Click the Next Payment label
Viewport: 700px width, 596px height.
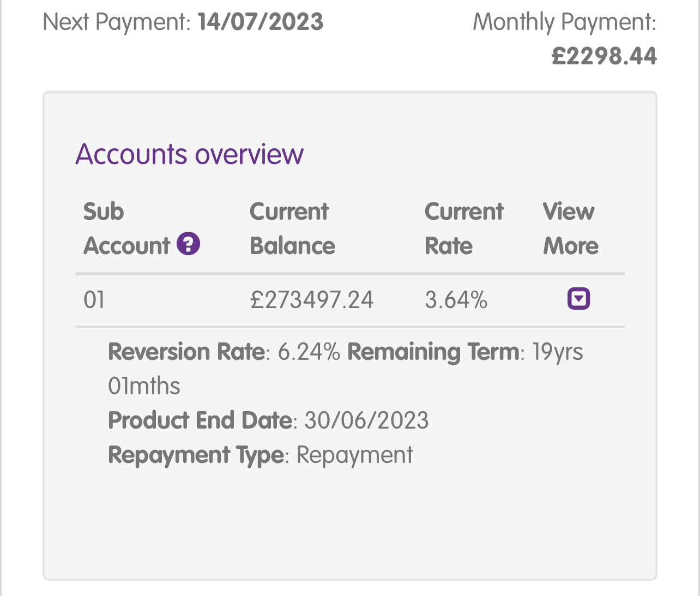click(x=116, y=22)
